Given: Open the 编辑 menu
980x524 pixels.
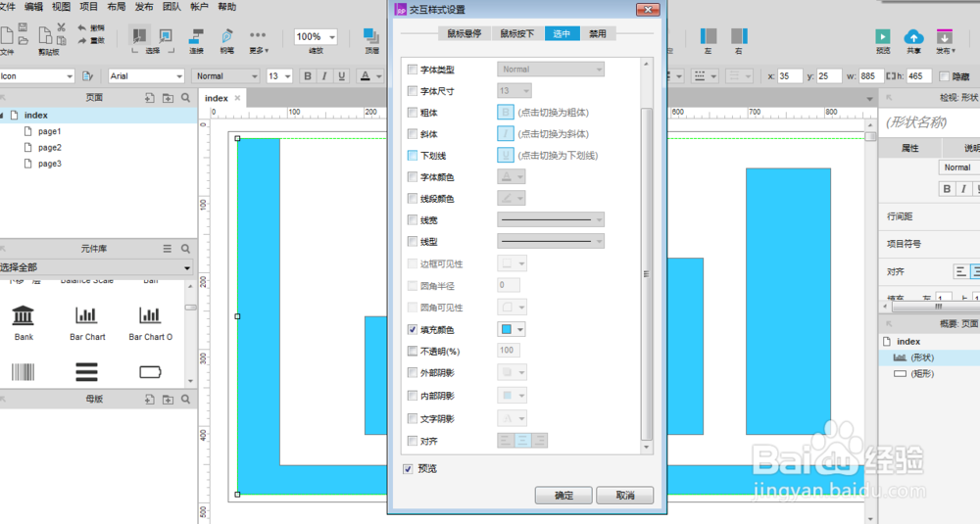Looking at the screenshot, I should pyautogui.click(x=33, y=7).
